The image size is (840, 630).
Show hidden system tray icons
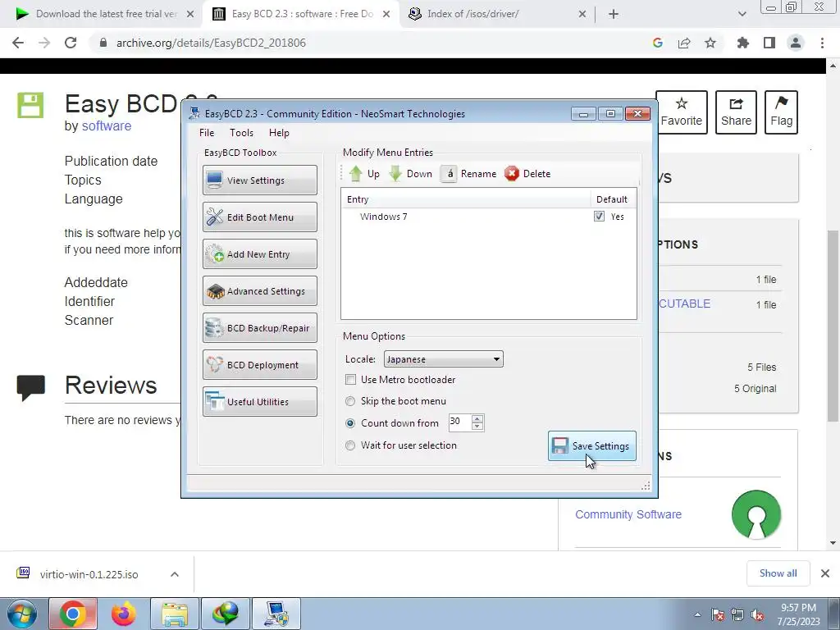coord(697,615)
